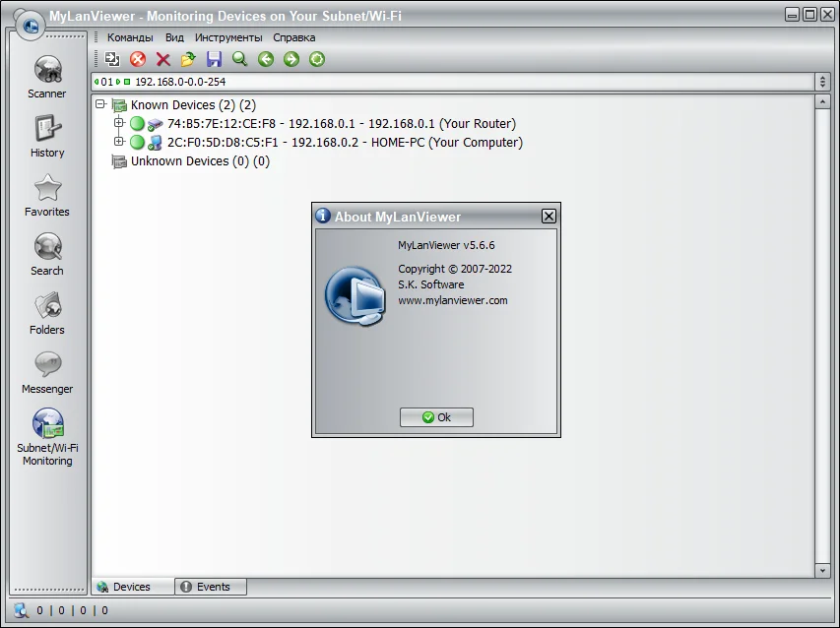The width and height of the screenshot is (840, 628).
Task: Click the blue floppy disk save icon
Action: point(215,59)
